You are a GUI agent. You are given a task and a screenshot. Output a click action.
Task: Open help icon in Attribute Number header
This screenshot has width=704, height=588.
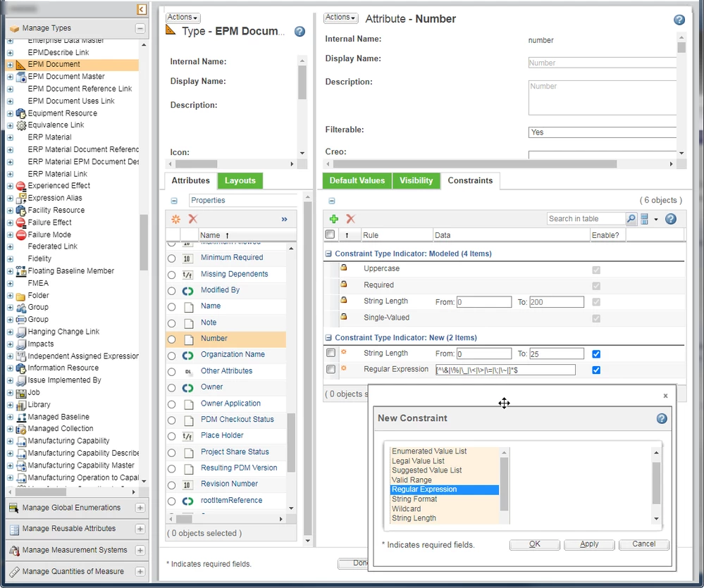[679, 20]
